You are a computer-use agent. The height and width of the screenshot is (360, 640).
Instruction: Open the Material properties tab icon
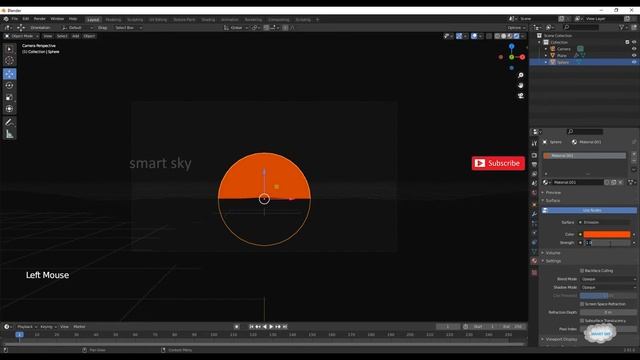[x=534, y=260]
